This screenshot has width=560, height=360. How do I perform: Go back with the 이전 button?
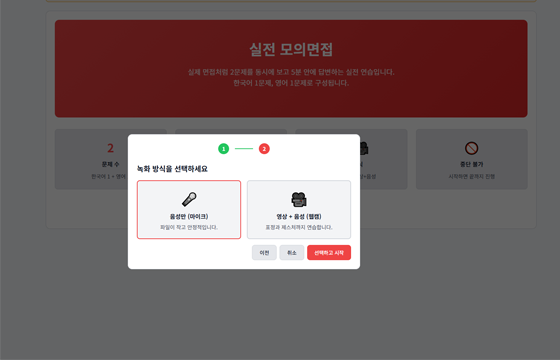point(264,252)
